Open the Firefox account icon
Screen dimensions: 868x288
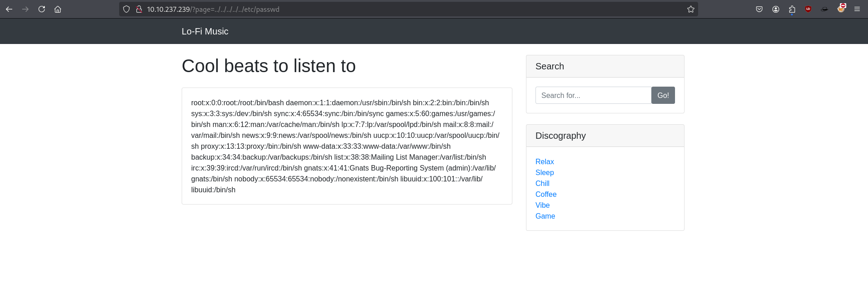(776, 9)
